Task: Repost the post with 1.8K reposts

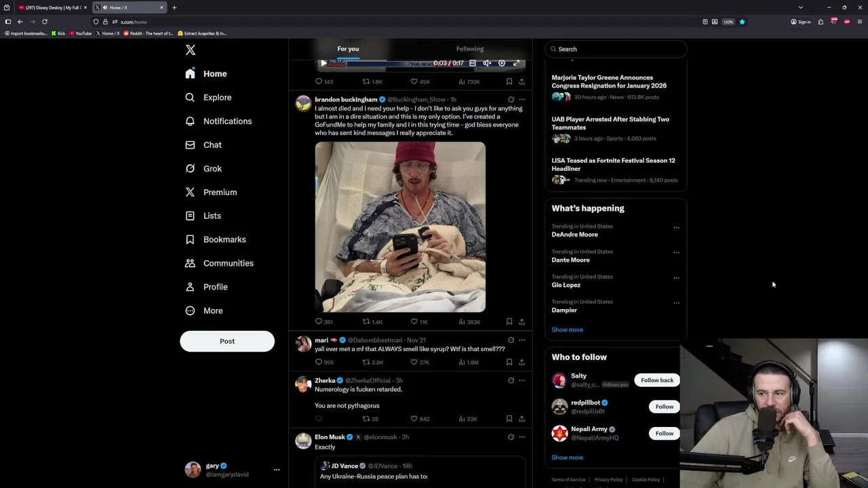Action: click(x=372, y=81)
